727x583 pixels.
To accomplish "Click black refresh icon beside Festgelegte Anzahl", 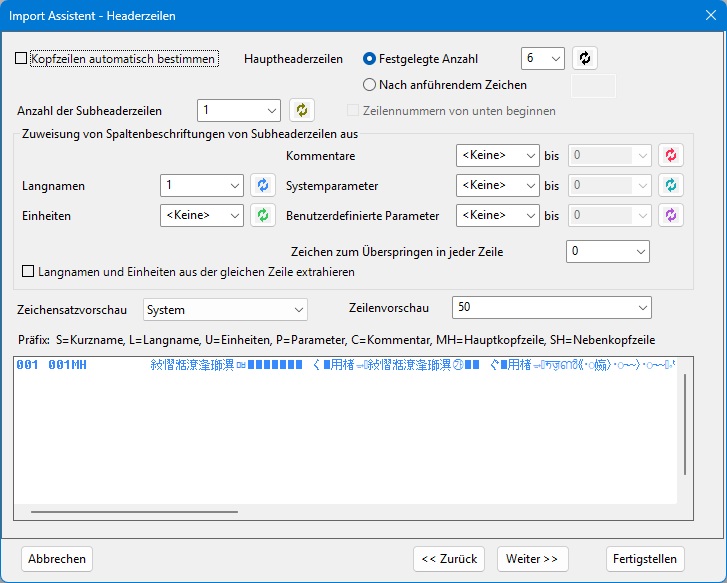I will (x=585, y=58).
